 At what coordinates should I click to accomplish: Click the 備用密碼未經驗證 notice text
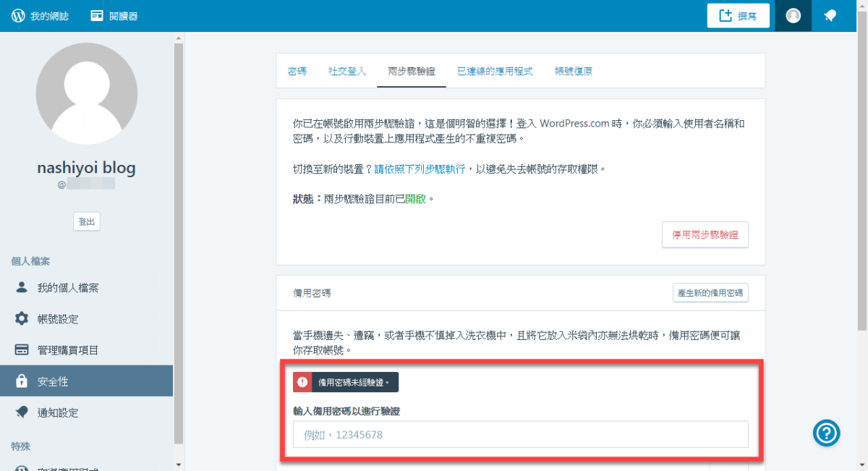[x=354, y=382]
